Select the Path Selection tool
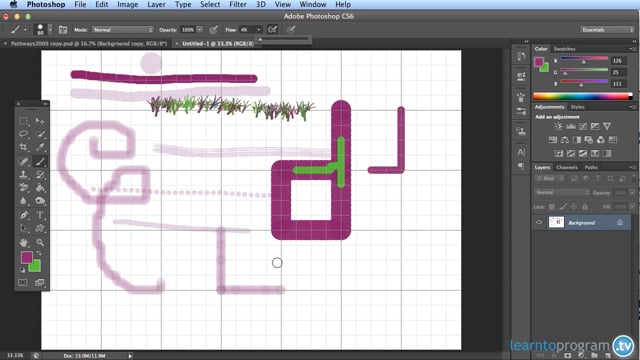The image size is (640, 360). (24, 228)
